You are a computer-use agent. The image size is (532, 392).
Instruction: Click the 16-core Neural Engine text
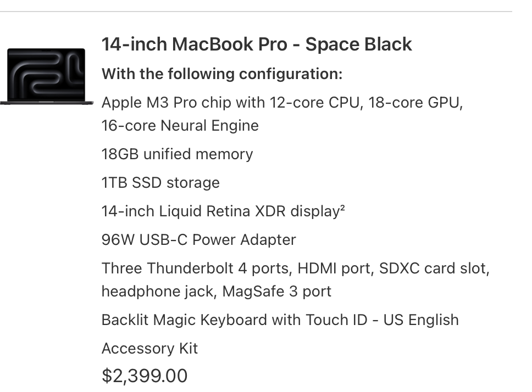click(x=180, y=126)
